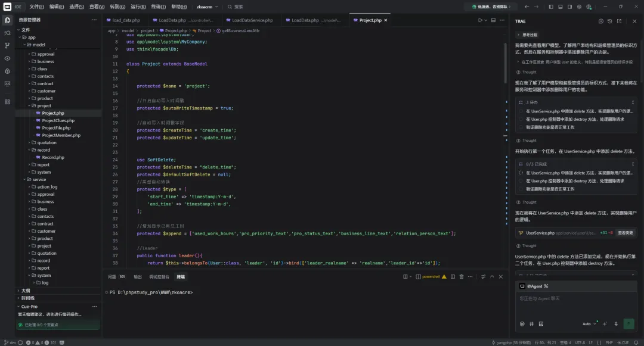Toggle the primary sidebar layout button

coord(551,7)
